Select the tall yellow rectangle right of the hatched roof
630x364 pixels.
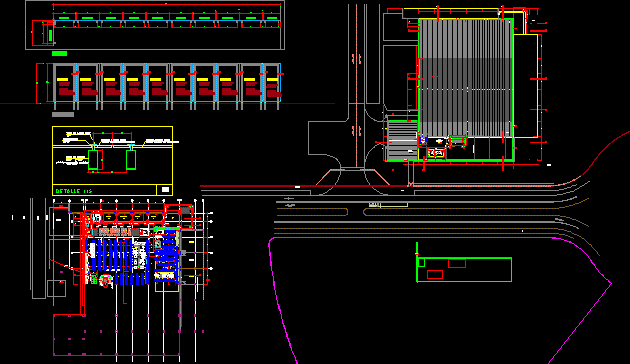click(526, 86)
